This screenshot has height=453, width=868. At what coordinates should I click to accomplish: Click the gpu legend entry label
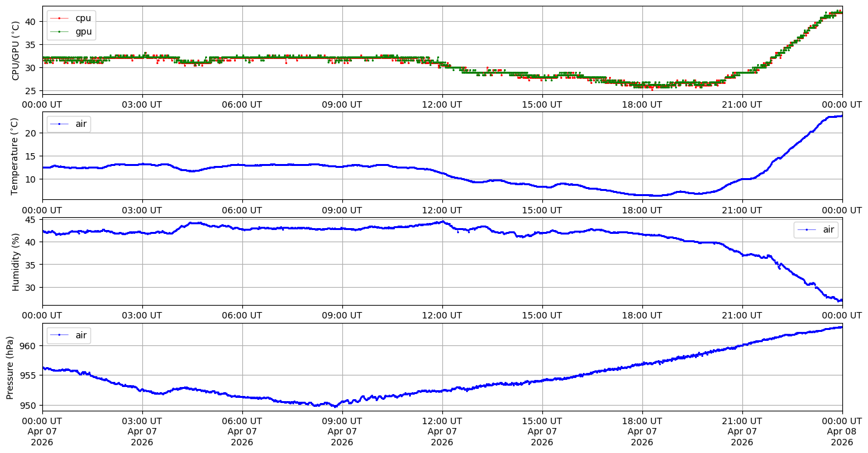(x=83, y=31)
